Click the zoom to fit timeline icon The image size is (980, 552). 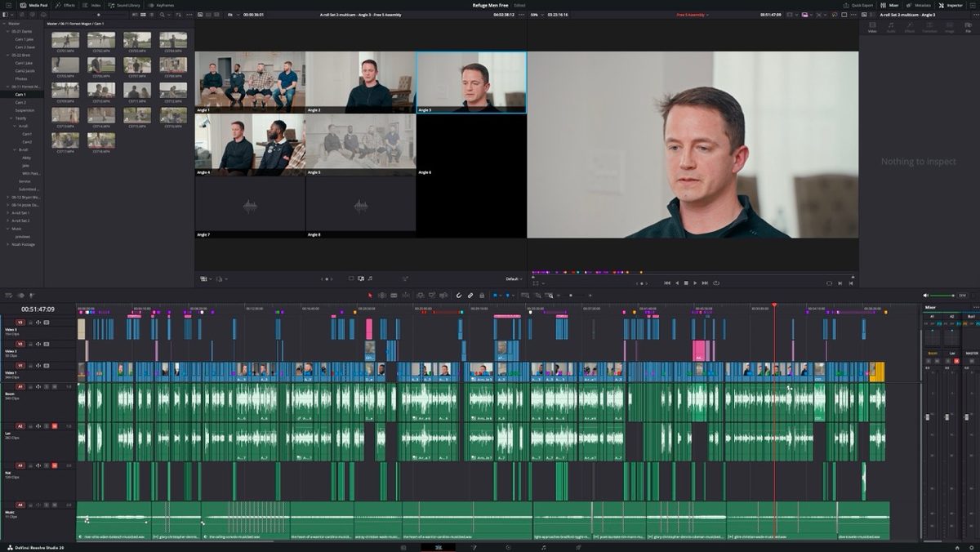[x=525, y=295]
